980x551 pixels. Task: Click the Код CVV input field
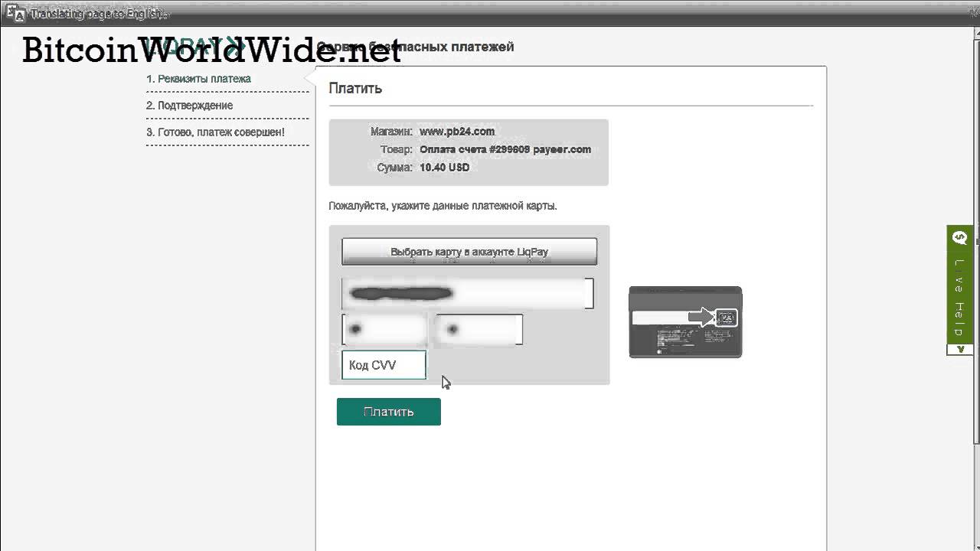point(384,365)
